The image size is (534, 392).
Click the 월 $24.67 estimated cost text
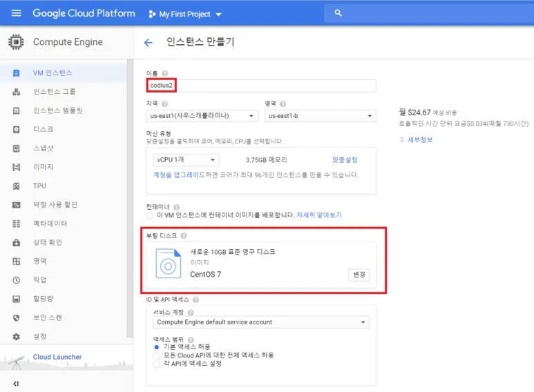pos(428,112)
